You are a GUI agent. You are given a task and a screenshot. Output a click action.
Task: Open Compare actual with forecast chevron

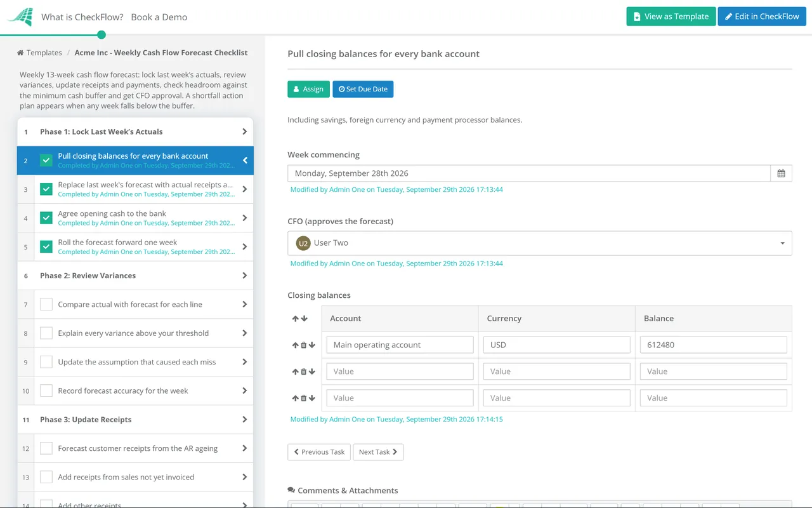click(x=245, y=305)
